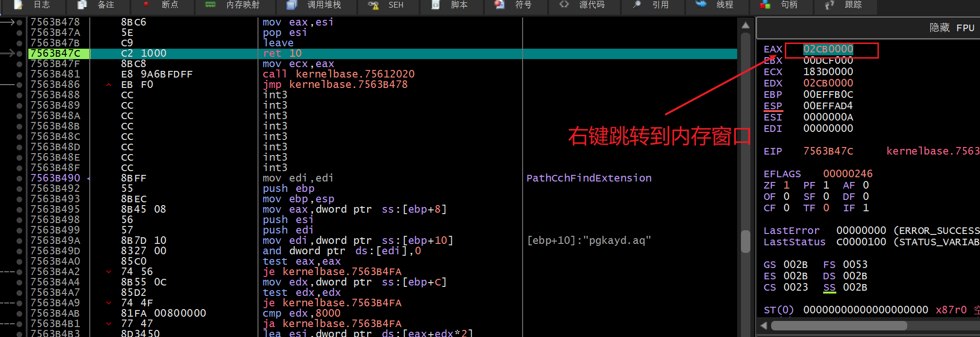The height and width of the screenshot is (337, 980).
Task: Toggle breakpoint bullet at address 7563B486
Action: point(19,85)
